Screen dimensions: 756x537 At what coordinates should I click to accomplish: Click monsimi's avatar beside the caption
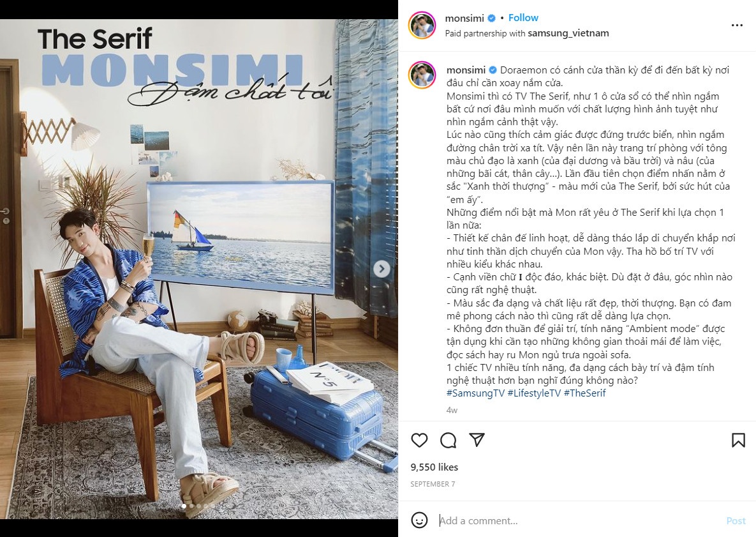422,75
